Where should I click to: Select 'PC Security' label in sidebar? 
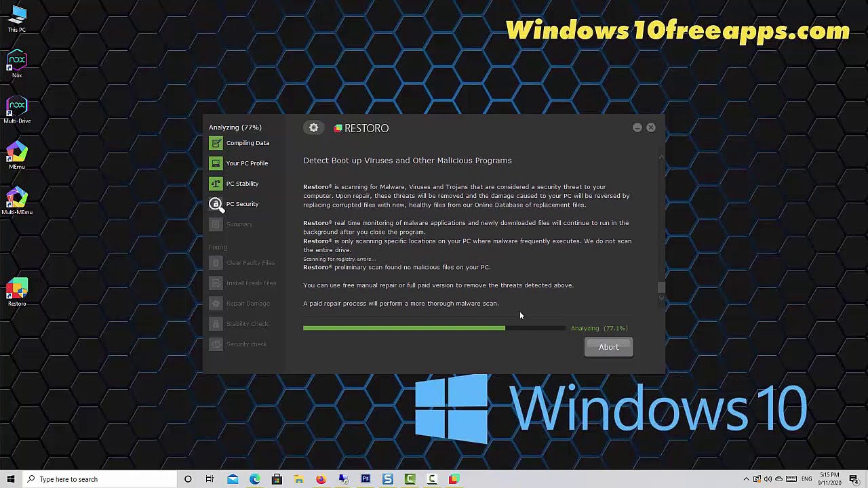(x=242, y=204)
